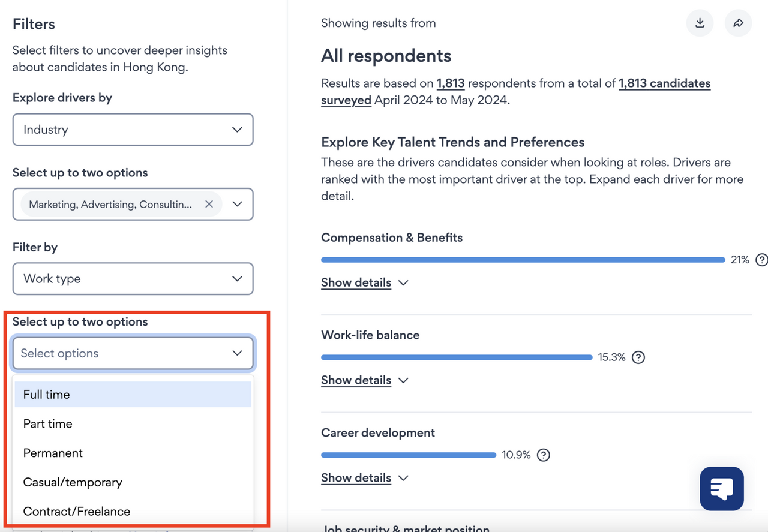Click help icon next to 10.9% Career development
The width and height of the screenshot is (768, 532).
coord(543,455)
